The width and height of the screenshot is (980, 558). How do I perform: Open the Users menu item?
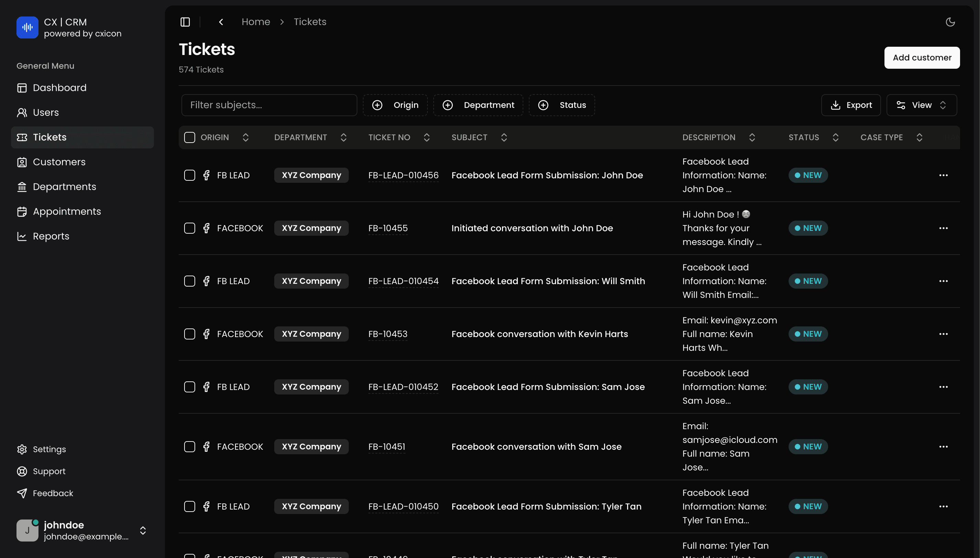82,112
